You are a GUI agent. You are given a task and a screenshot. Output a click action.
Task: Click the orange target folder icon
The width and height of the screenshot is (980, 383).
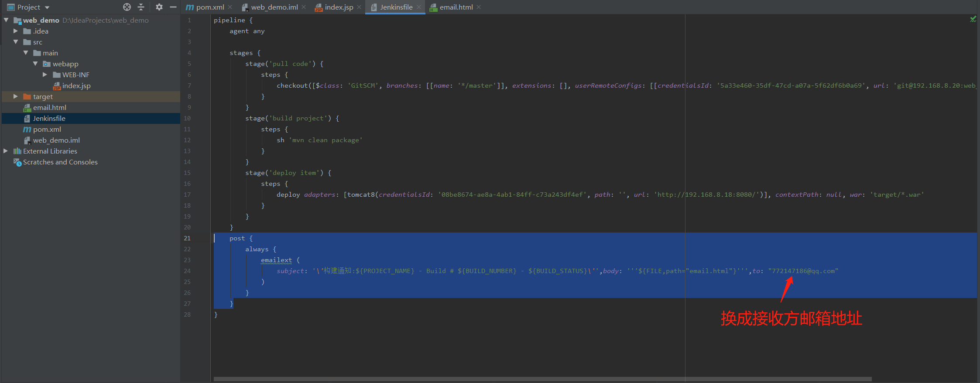[27, 97]
